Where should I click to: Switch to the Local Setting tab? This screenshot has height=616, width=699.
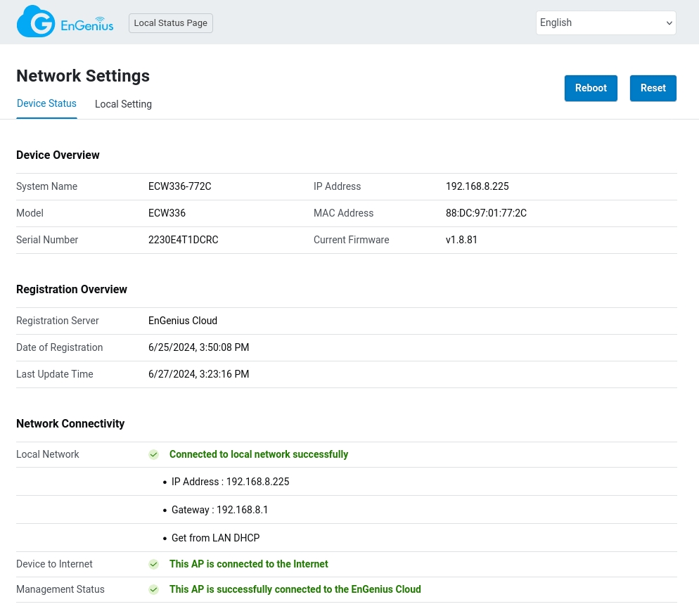123,104
